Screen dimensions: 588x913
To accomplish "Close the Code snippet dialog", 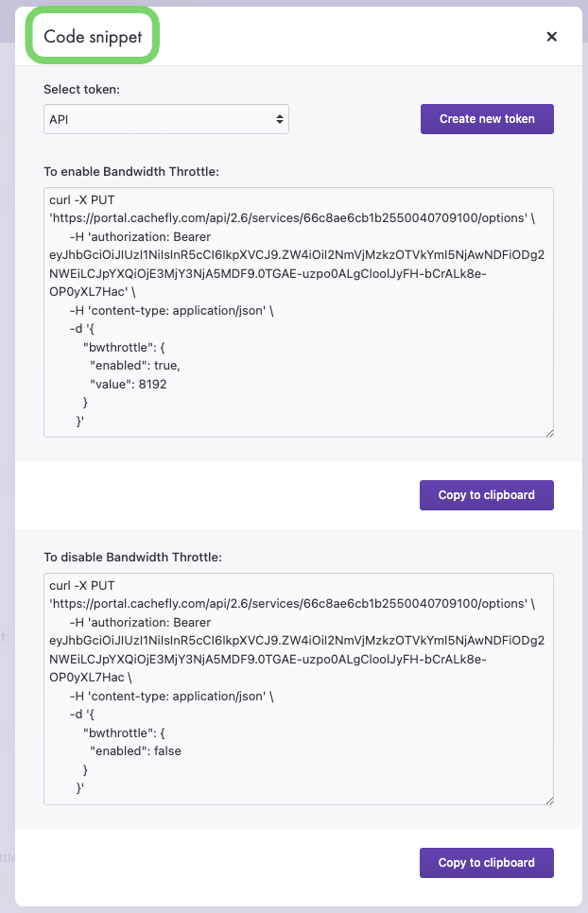I will [552, 37].
